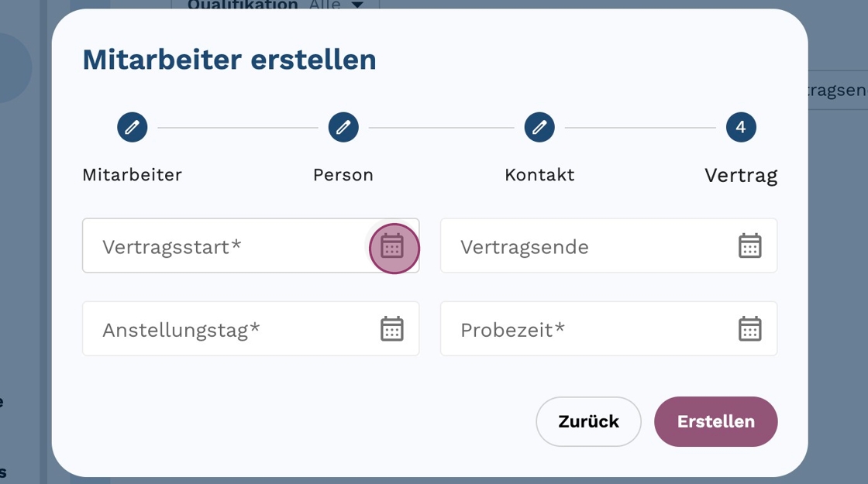Go to the Kontakt step label

tap(539, 175)
